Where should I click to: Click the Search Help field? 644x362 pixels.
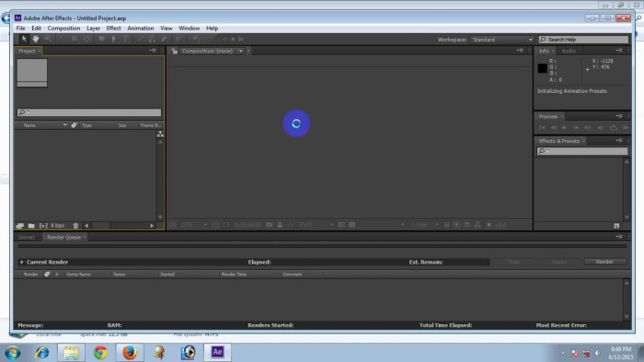point(583,40)
